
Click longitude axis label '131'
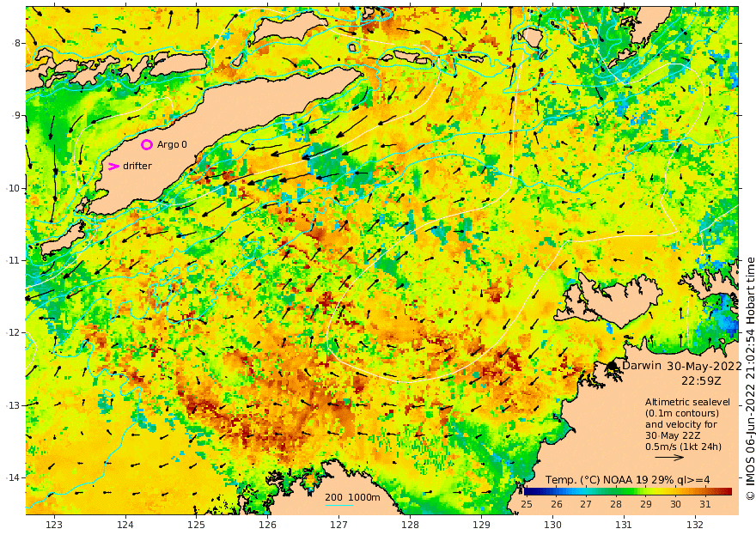[x=624, y=525]
